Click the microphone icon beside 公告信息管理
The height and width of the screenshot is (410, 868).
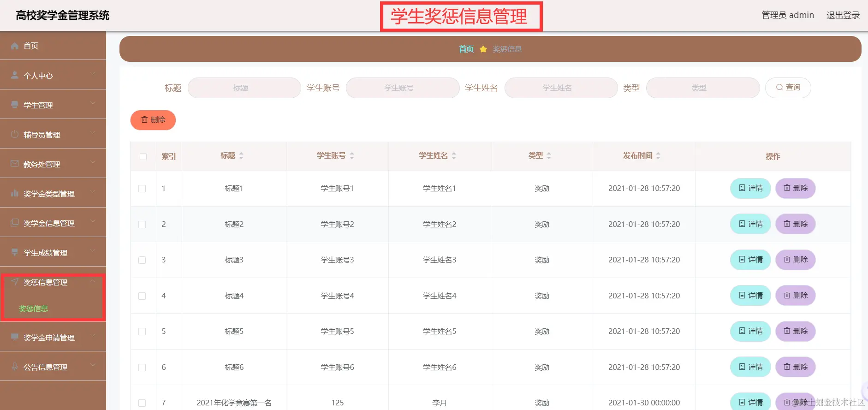[15, 367]
